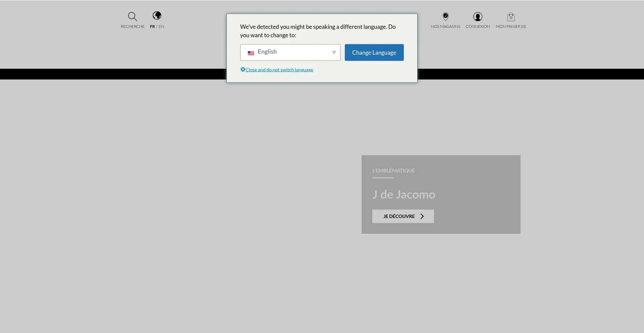This screenshot has height=333, width=644.
Task: Open the shopping bag icon
Action: 511,17
